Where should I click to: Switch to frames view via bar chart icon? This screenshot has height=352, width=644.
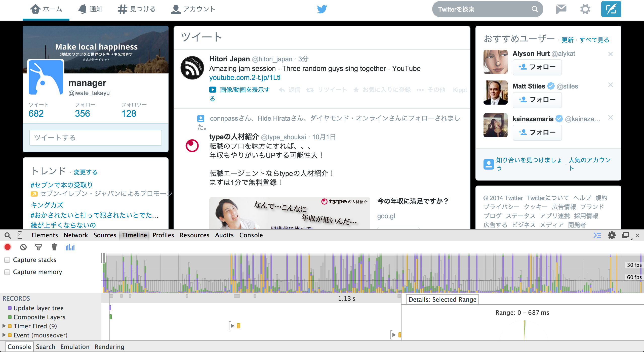click(x=70, y=247)
